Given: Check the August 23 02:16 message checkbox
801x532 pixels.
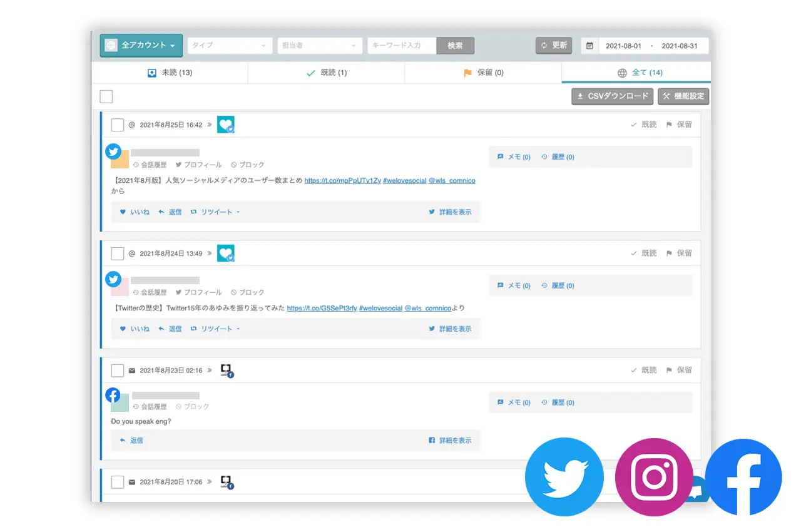Looking at the screenshot, I should 118,371.
